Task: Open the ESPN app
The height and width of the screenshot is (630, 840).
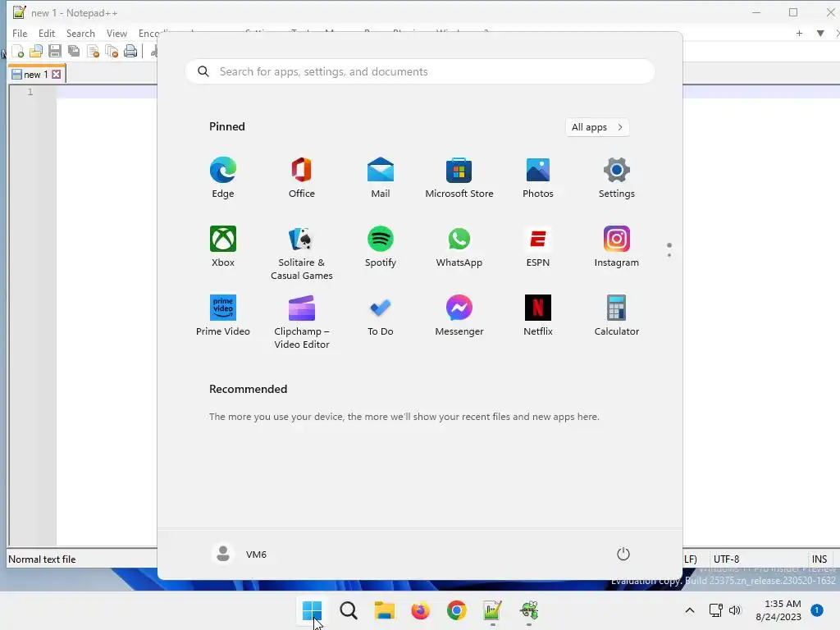Action: pyautogui.click(x=538, y=246)
